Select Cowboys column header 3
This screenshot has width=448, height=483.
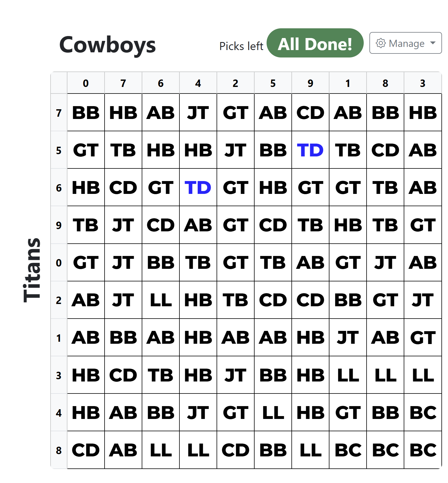click(x=423, y=83)
